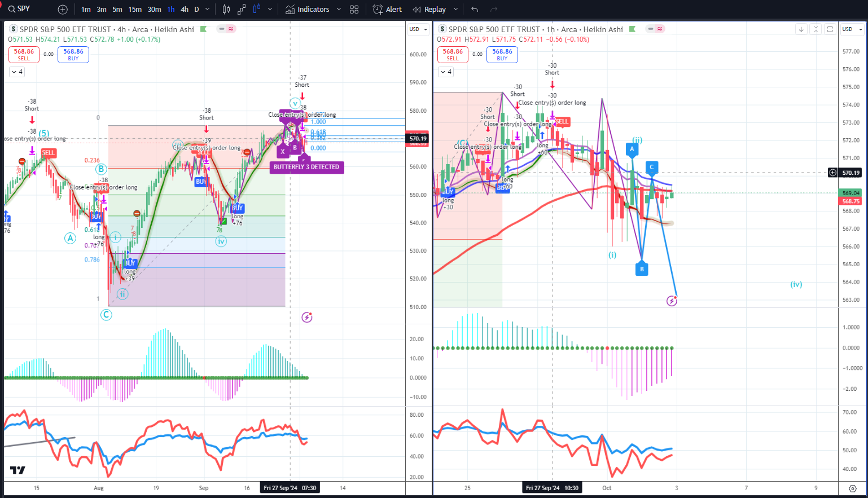868x498 pixels.
Task: Choose the 4h timeframe
Action: pos(185,10)
